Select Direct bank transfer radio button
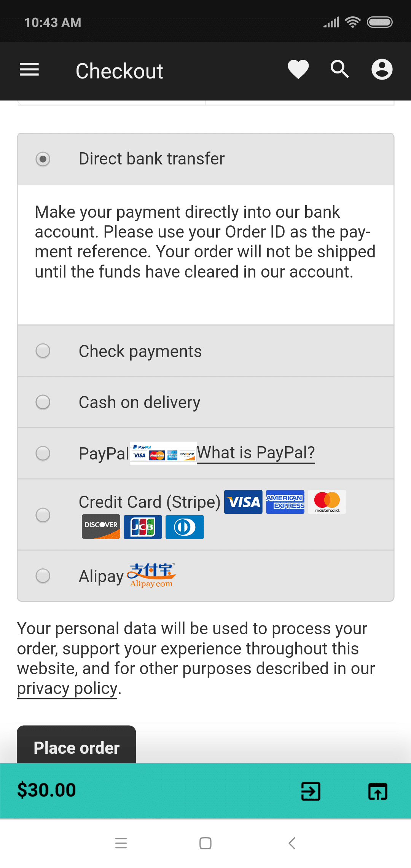 click(43, 159)
